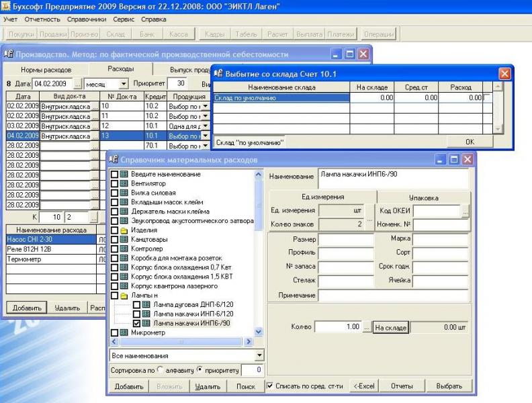Click the table icon beside Микрометр
Viewport: 532px width, 403px height.
point(124,332)
